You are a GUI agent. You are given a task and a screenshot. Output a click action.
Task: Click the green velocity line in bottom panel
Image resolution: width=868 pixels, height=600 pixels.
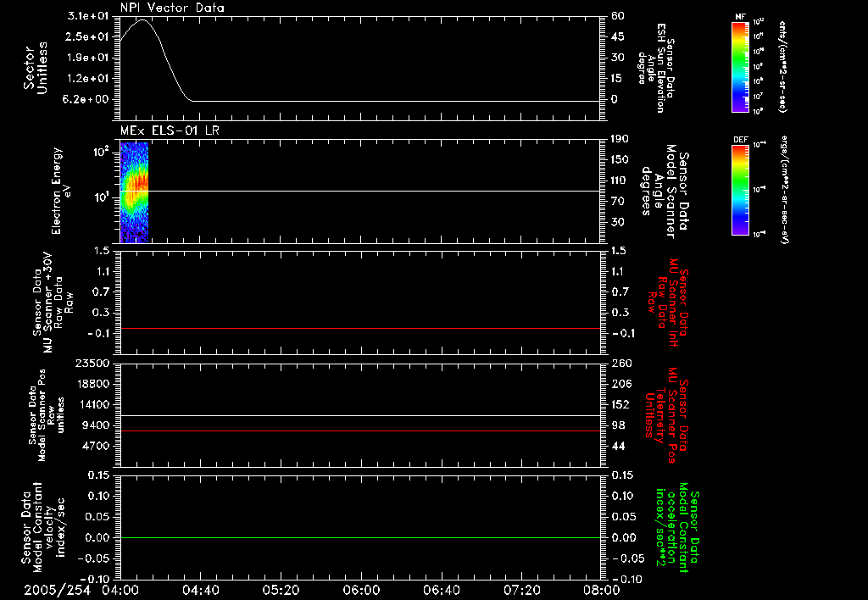pyautogui.click(x=360, y=537)
